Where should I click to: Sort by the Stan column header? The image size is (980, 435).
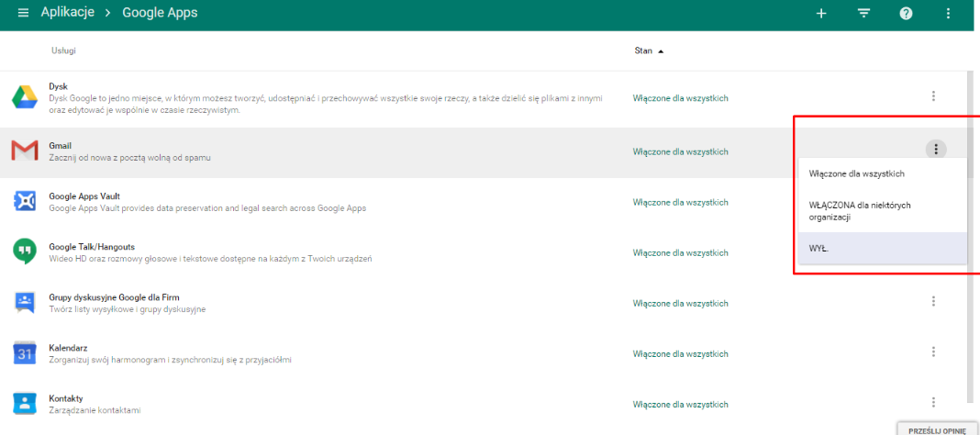pos(649,50)
